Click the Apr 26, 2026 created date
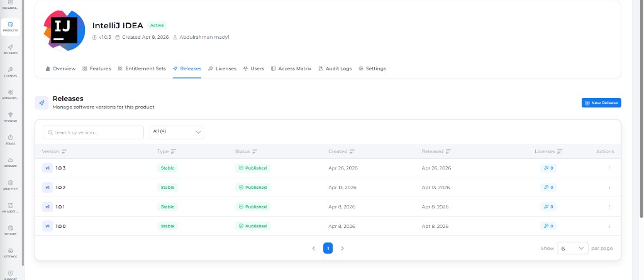 coord(343,168)
